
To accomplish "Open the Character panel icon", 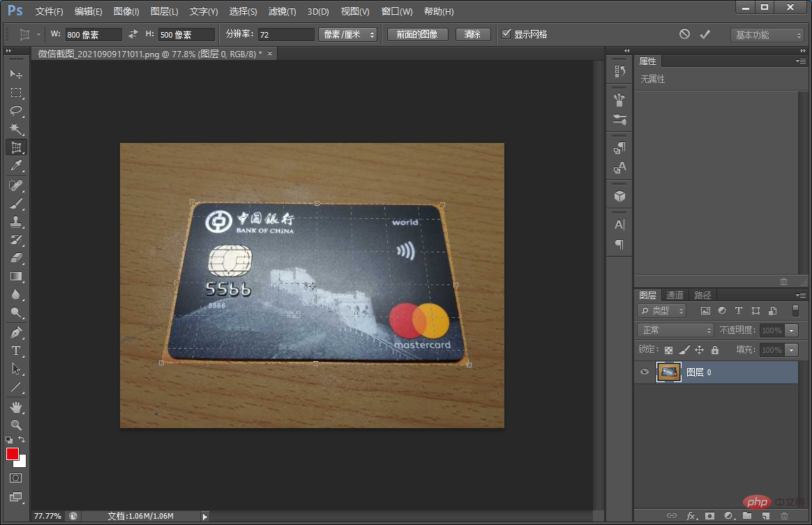I will click(619, 225).
